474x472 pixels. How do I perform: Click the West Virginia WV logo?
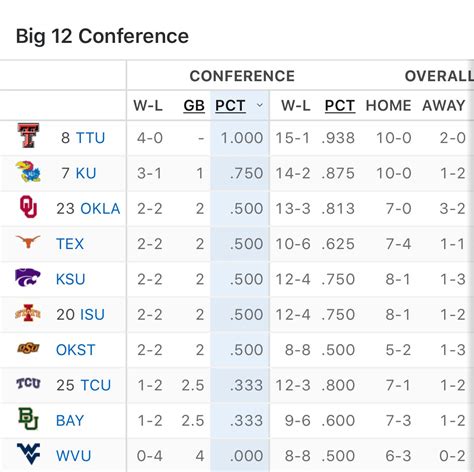coord(28,454)
